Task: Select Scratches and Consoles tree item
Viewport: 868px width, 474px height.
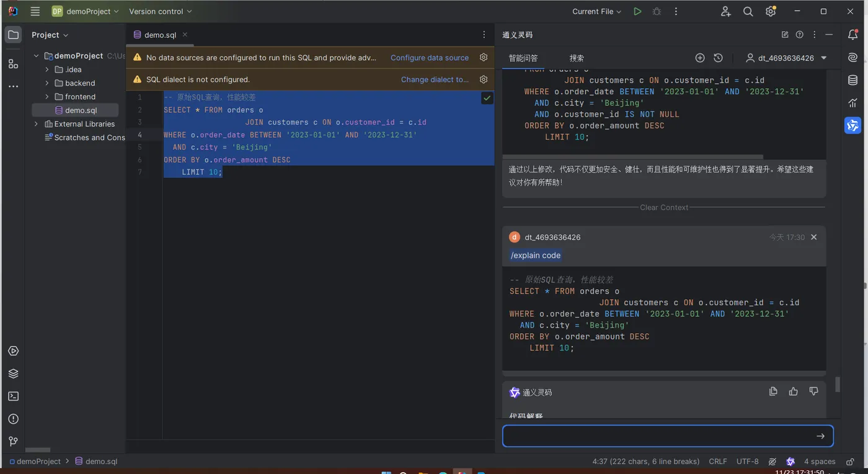Action: point(84,138)
